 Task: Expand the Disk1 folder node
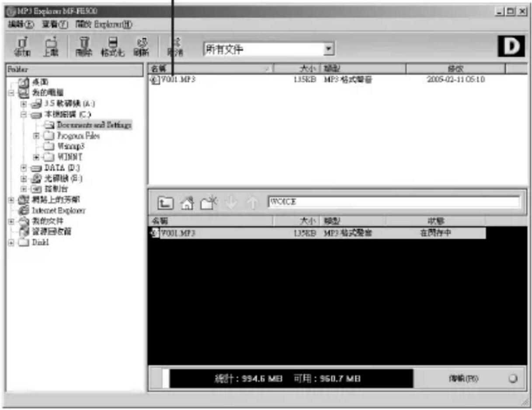pos(11,243)
